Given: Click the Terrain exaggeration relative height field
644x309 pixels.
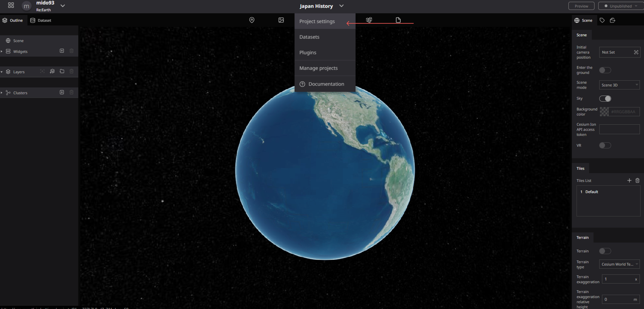Looking at the screenshot, I should (x=620, y=299).
